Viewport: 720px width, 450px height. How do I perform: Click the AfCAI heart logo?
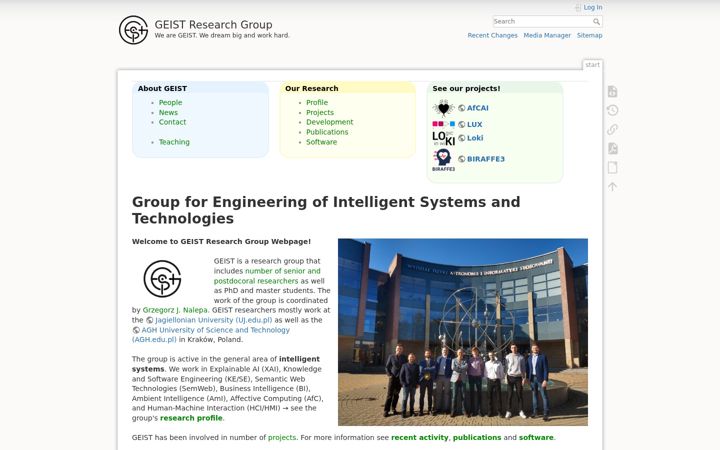pos(443,108)
